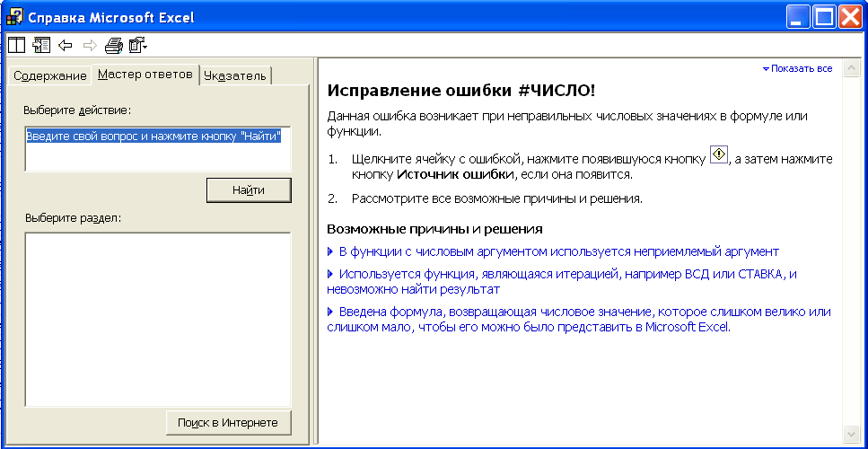Open the Указатель tab

(234, 75)
